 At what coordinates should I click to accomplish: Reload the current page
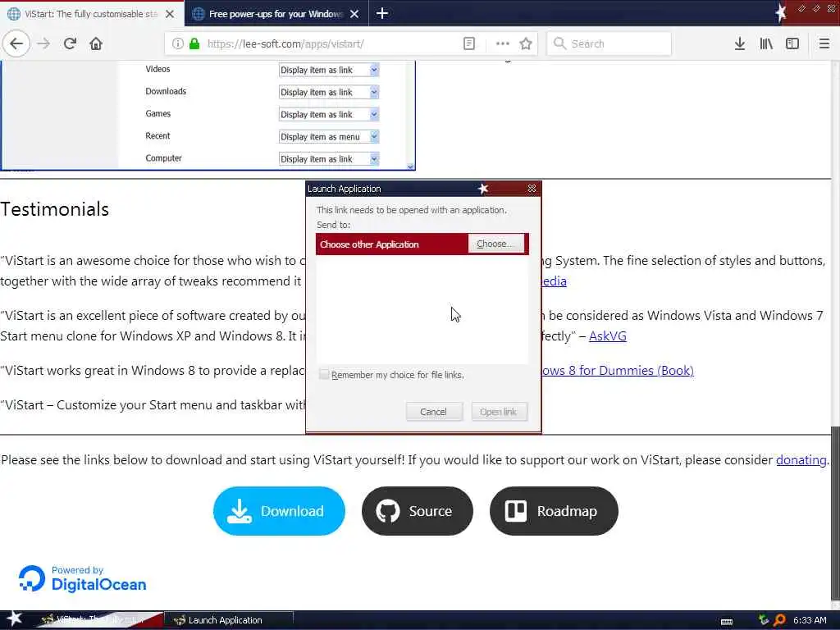click(x=70, y=43)
